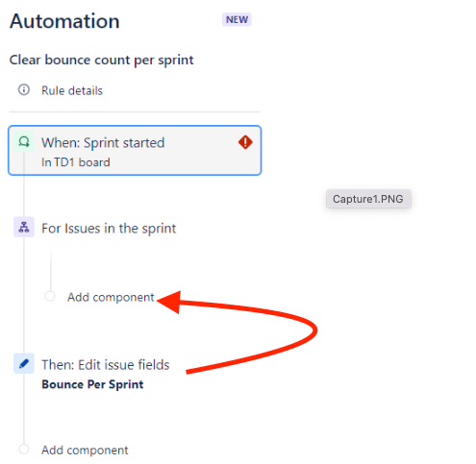Click the Bounce Per Sprint field label
476x464 pixels.
[x=92, y=384]
